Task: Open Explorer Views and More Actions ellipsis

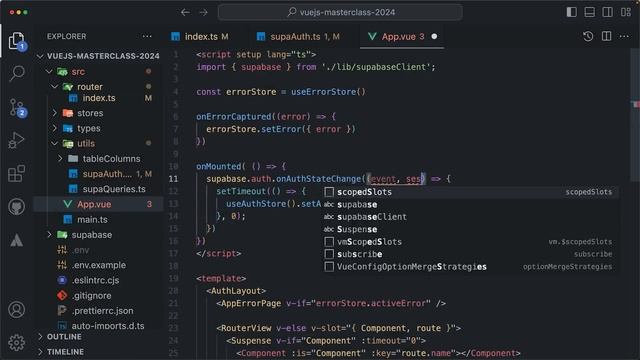Action: pyautogui.click(x=147, y=36)
